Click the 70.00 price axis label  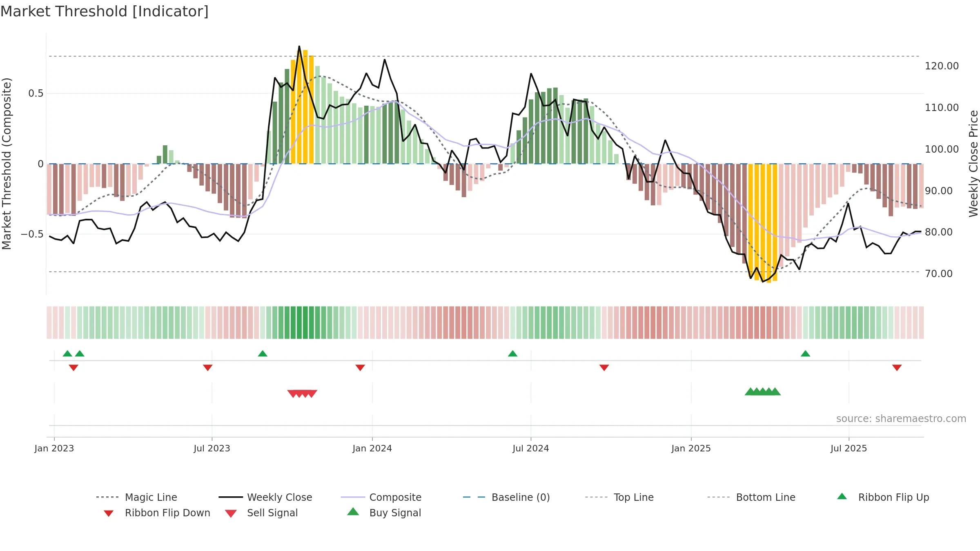coord(939,274)
